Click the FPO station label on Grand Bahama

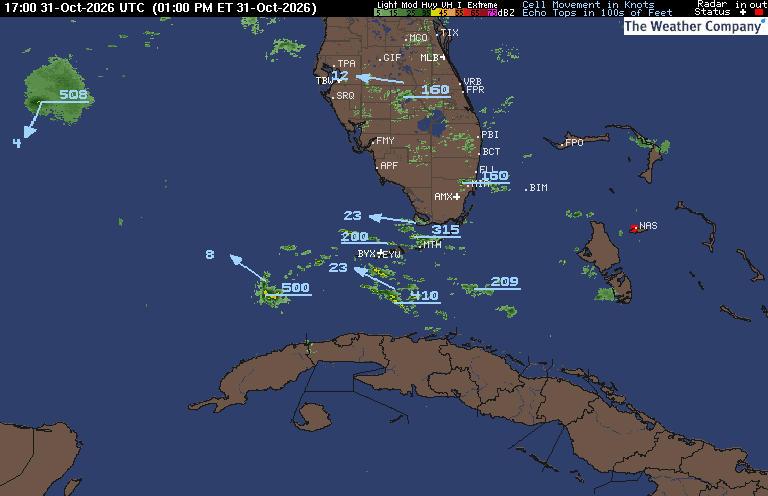(x=574, y=142)
